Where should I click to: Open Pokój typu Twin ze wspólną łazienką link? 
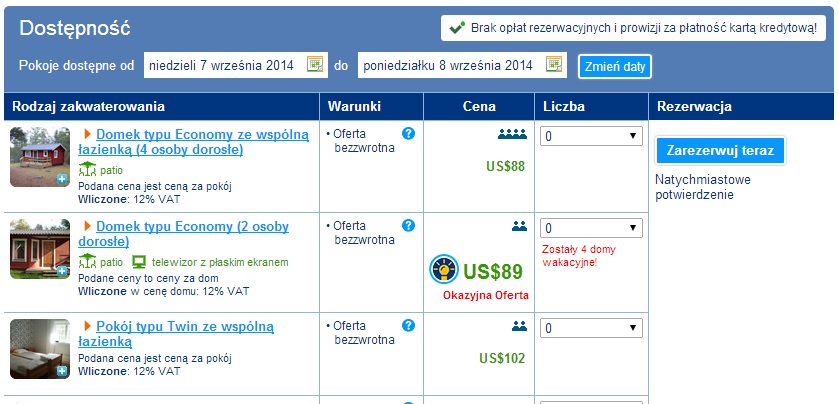click(176, 333)
